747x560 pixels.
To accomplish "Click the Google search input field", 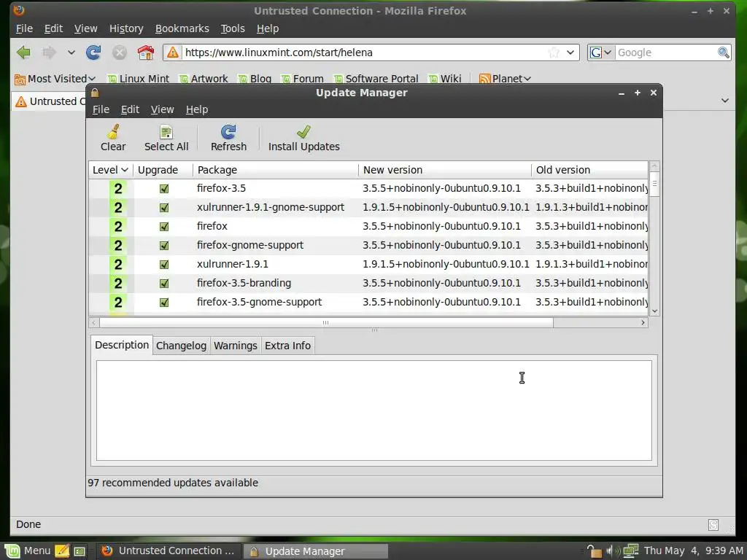I will click(666, 52).
